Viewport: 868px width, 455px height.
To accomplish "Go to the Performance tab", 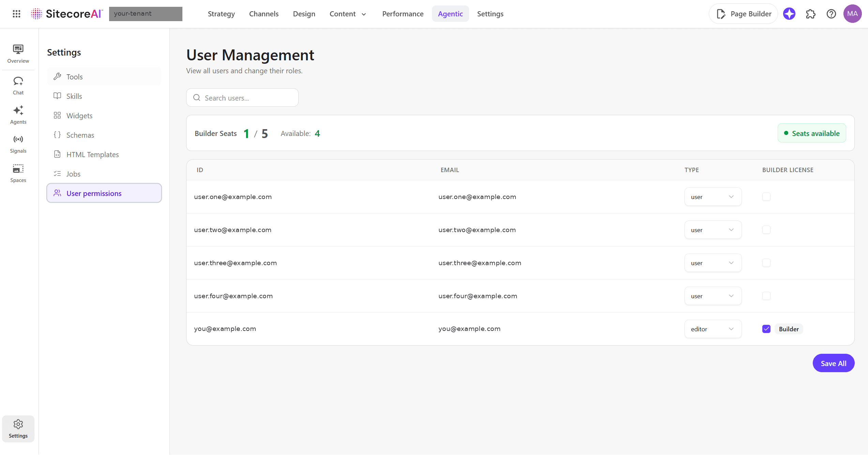I will pos(403,14).
